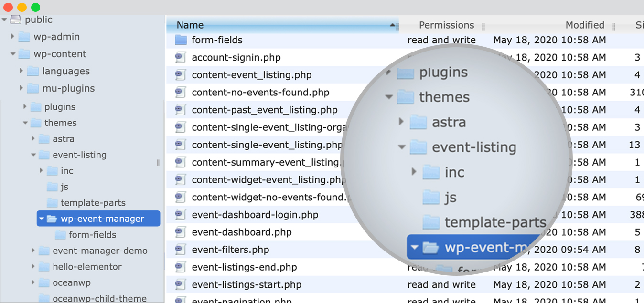Viewport: 644px width, 303px height.
Task: Click 'read and write' in form-fields row
Action: [441, 40]
